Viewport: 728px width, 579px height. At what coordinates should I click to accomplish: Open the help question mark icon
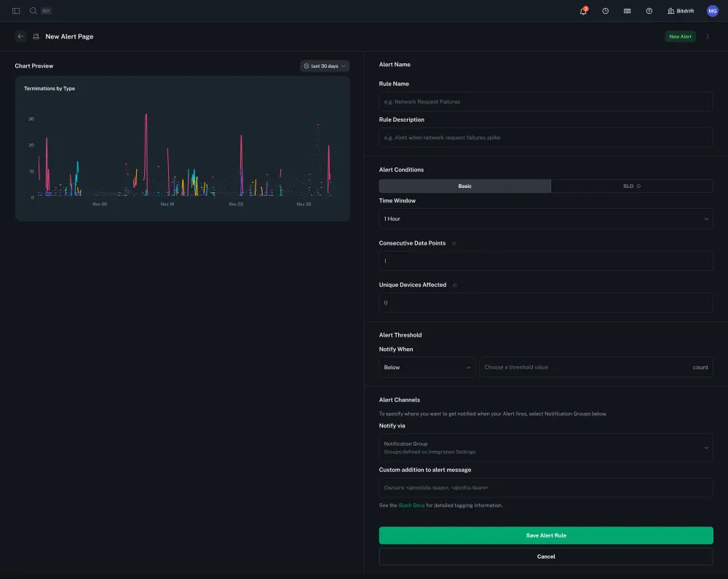point(649,11)
